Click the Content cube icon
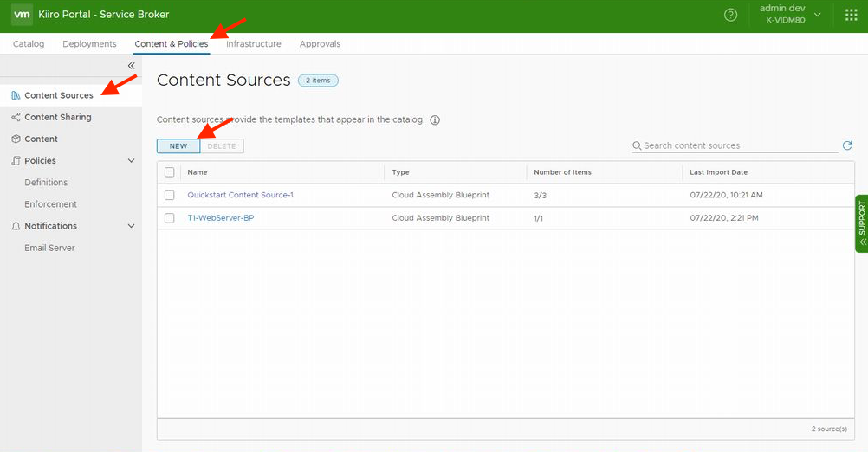868x452 pixels. 16,139
